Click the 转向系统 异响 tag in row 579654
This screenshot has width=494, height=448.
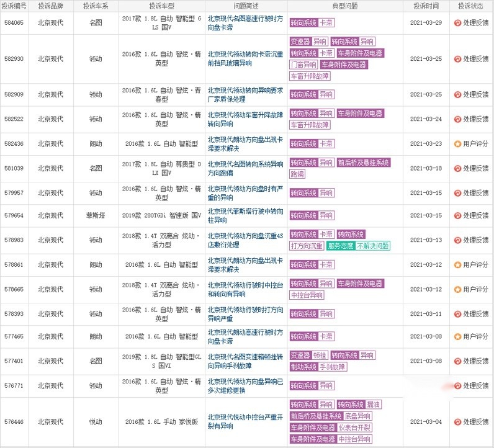(312, 215)
